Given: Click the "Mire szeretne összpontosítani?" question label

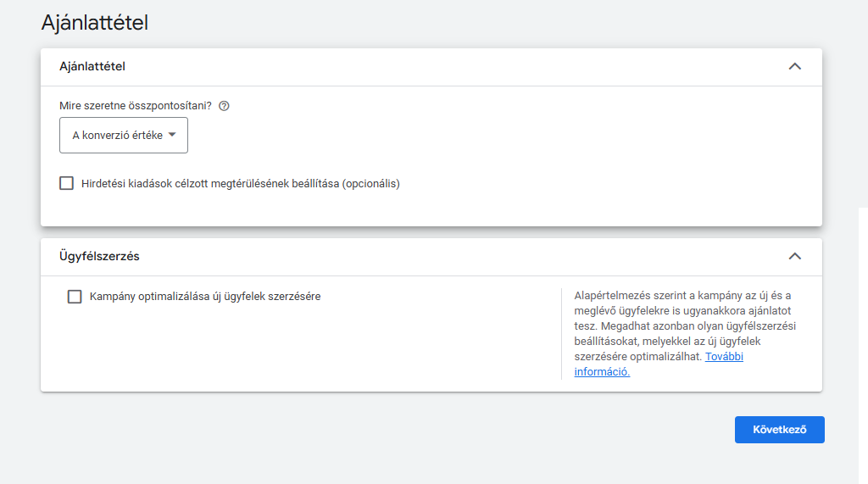Looking at the screenshot, I should [136, 106].
